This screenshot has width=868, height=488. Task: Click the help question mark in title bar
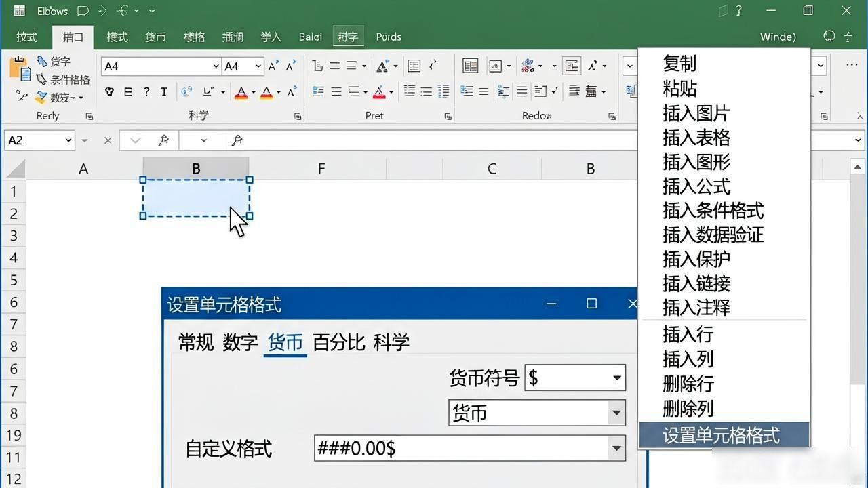click(x=738, y=11)
